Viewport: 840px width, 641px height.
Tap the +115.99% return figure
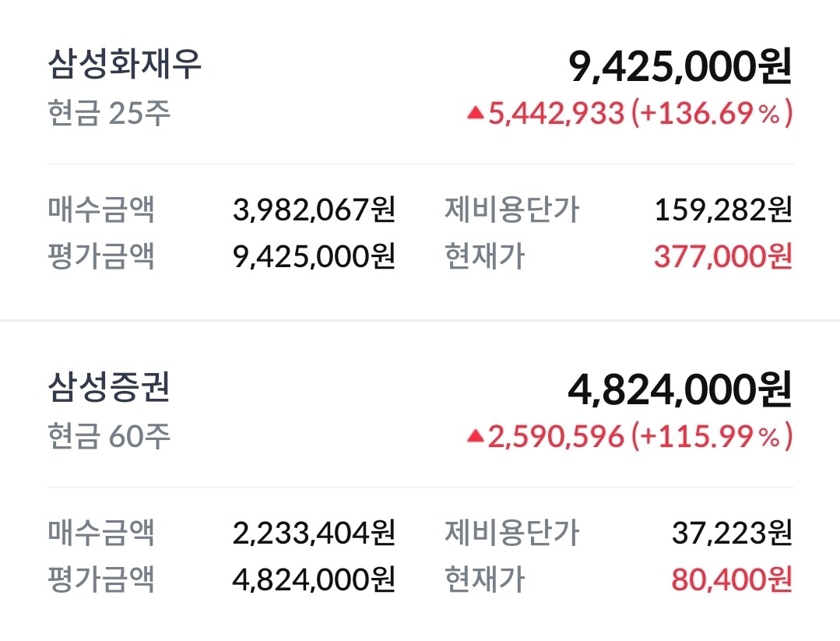tap(712, 437)
